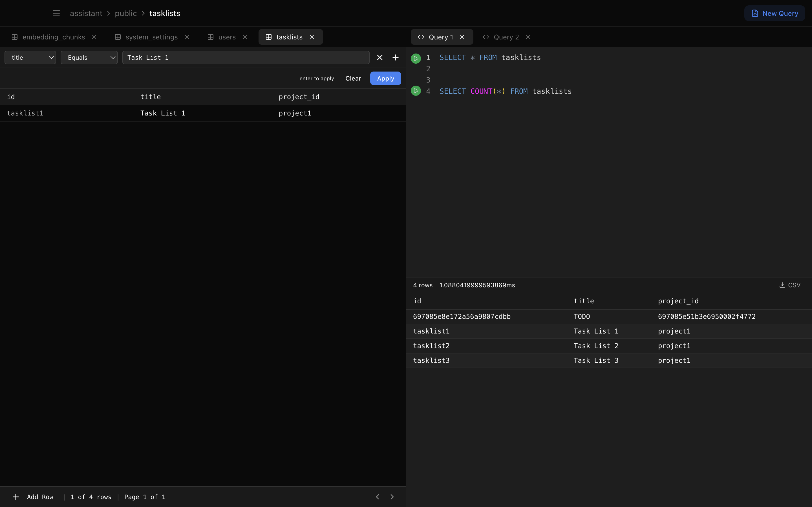Add a new row to the table
Image resolution: width=812 pixels, height=507 pixels.
pyautogui.click(x=33, y=497)
